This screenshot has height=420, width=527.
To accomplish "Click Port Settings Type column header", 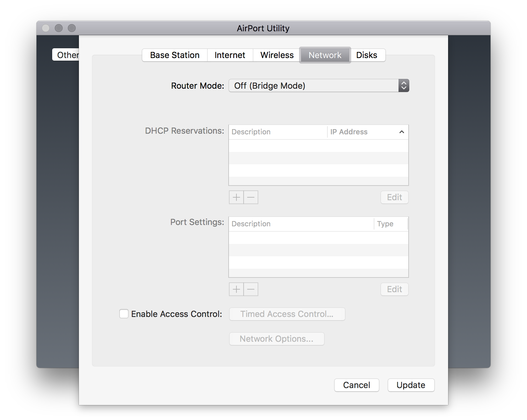I will [x=391, y=224].
